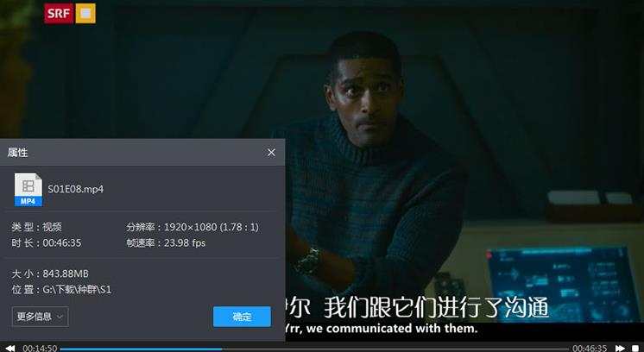This screenshot has width=644, height=352.
Task: Expand the 更多信息 dropdown
Action: pyautogui.click(x=41, y=317)
